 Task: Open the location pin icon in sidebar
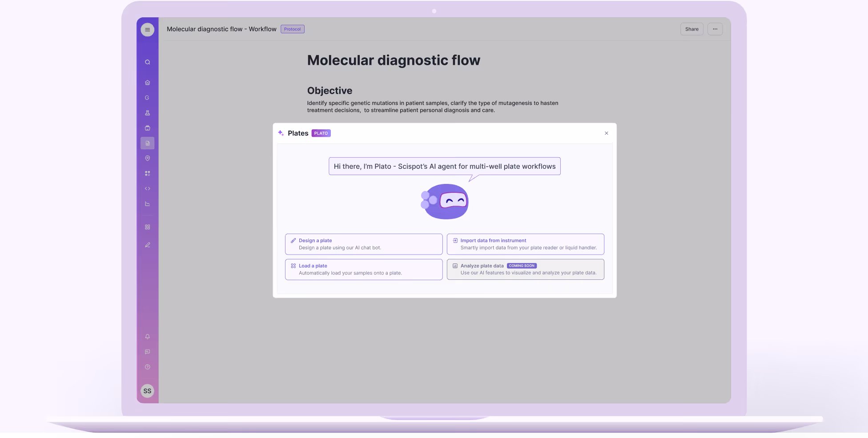(147, 158)
